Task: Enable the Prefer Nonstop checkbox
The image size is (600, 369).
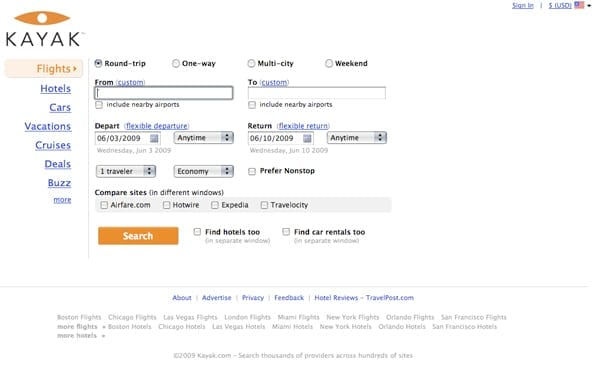Action: pyautogui.click(x=252, y=171)
